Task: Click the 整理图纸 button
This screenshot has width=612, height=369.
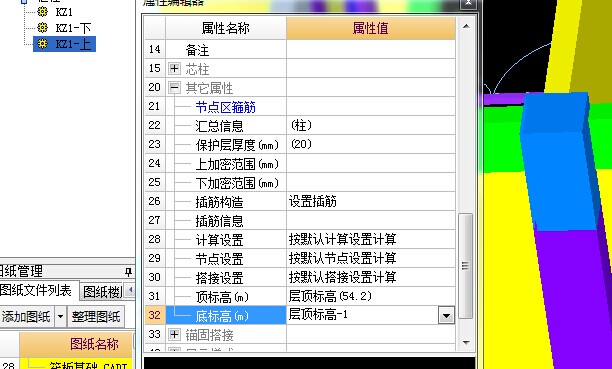Action: (96, 317)
